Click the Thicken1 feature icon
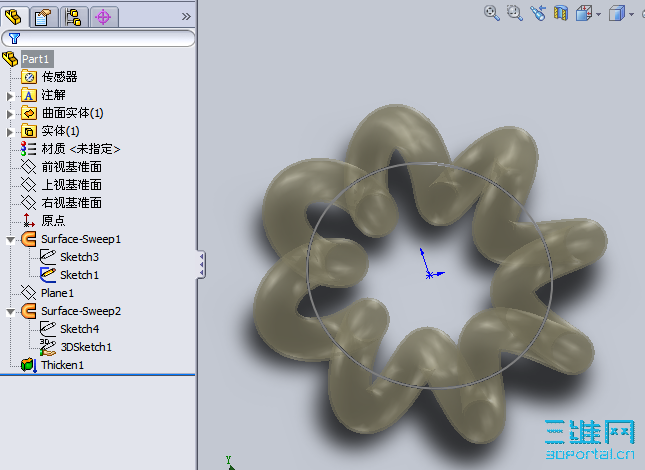The image size is (645, 470). coord(29,365)
